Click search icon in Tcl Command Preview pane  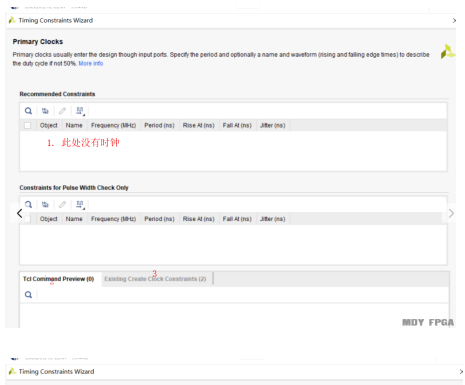pyautogui.click(x=28, y=295)
